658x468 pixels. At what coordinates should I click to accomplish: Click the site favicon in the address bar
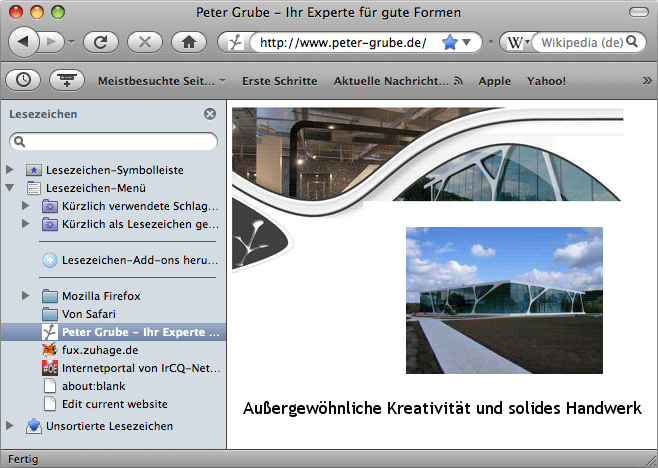click(x=235, y=42)
